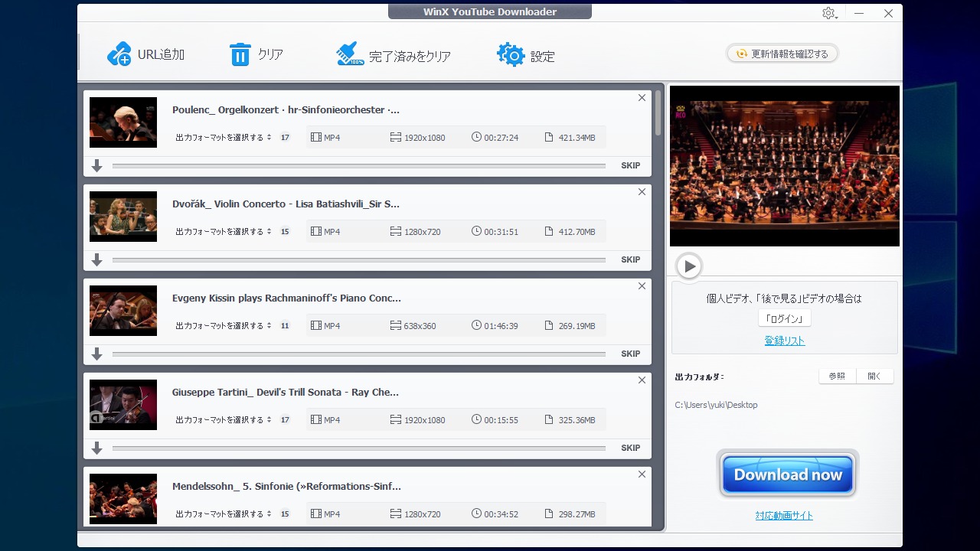Click the film icon beside MP4 in Poulenc row
This screenshot has height=551, width=980.
point(315,138)
